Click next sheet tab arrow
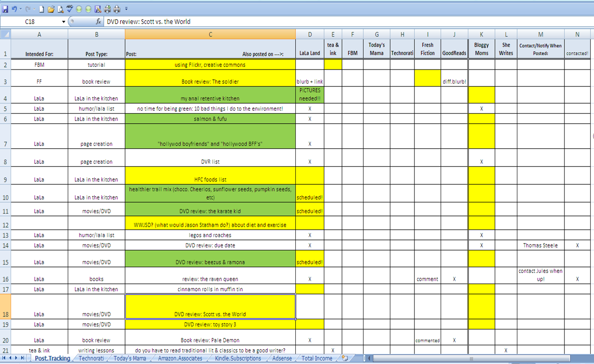This screenshot has height=364, width=594. pyautogui.click(x=17, y=358)
